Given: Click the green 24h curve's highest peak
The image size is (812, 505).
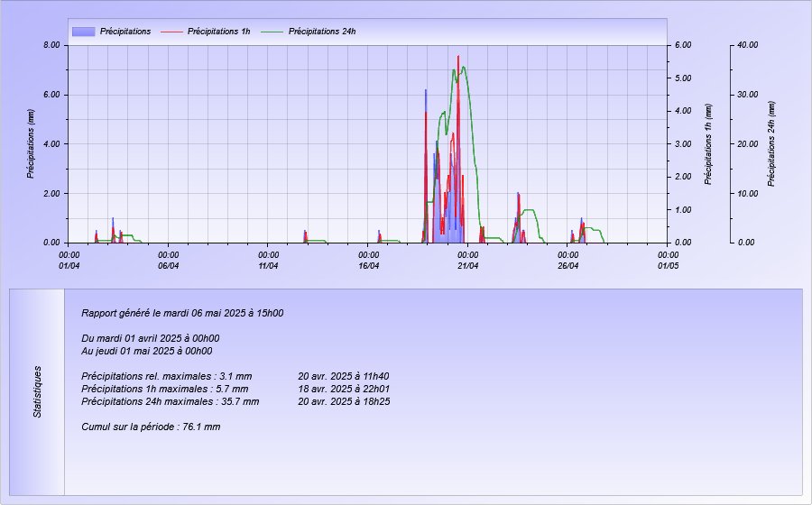Looking at the screenshot, I should click(x=464, y=68).
